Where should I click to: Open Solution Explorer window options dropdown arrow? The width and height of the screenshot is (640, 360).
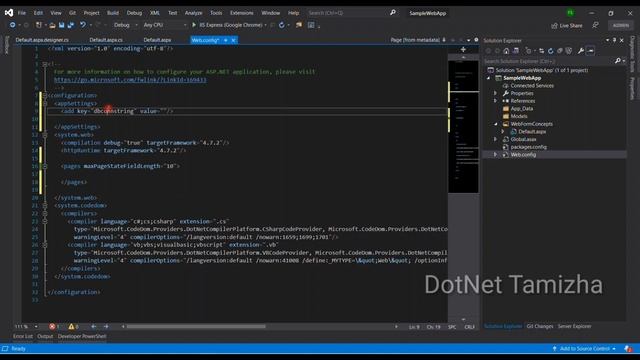point(608,40)
